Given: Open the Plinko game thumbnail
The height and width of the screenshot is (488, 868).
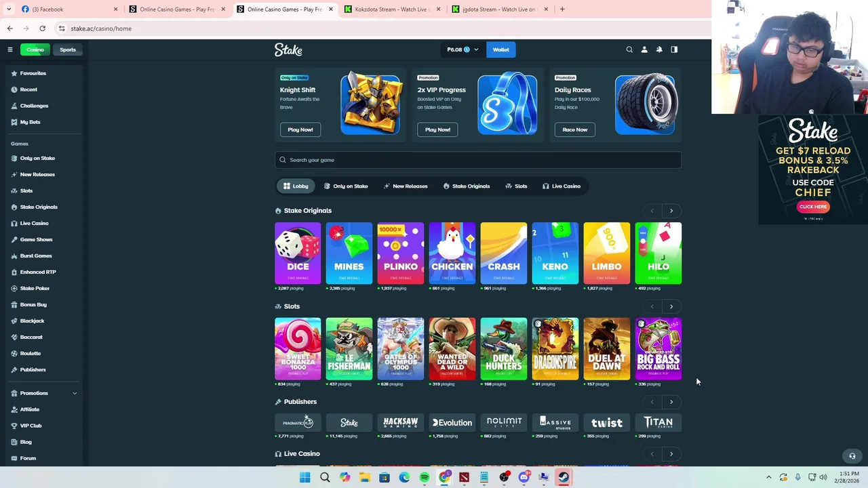Looking at the screenshot, I should 401,253.
